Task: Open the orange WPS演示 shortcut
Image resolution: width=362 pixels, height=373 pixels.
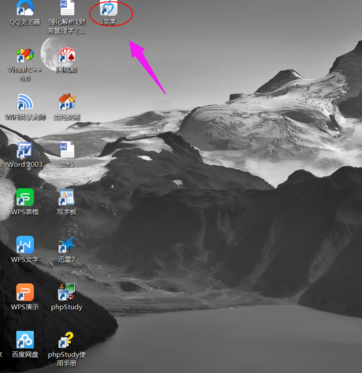Action: [x=25, y=292]
